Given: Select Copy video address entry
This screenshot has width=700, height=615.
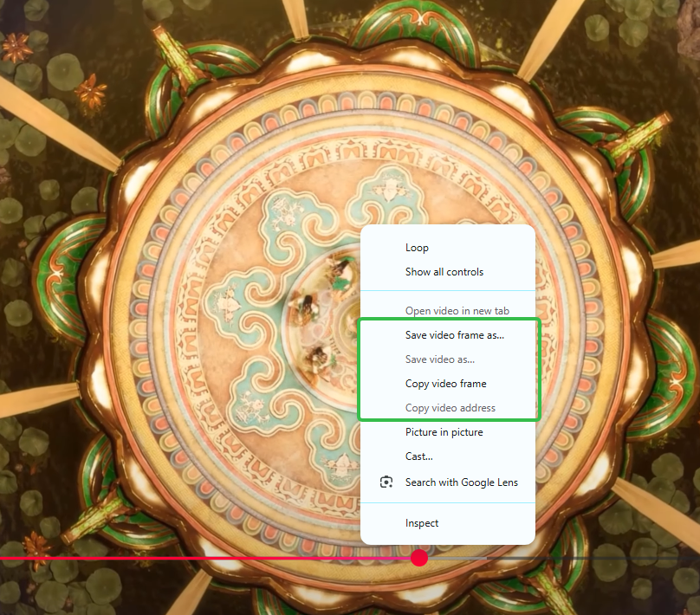Looking at the screenshot, I should tap(448, 407).
